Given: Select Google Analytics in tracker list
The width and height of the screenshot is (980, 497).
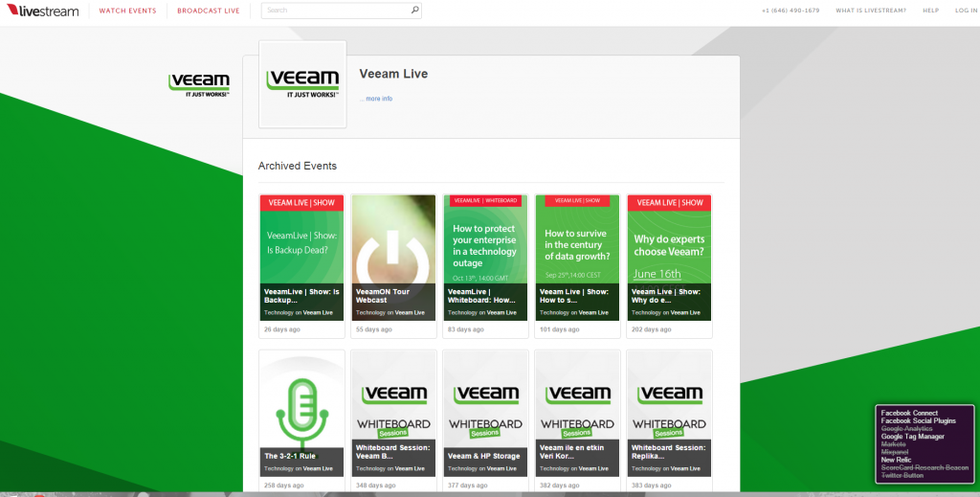Looking at the screenshot, I should pyautogui.click(x=906, y=429).
